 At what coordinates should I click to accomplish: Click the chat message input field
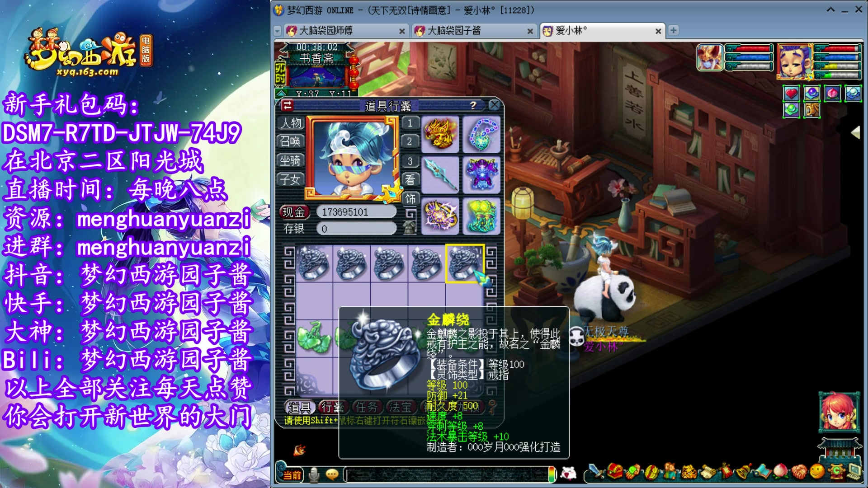[446, 474]
